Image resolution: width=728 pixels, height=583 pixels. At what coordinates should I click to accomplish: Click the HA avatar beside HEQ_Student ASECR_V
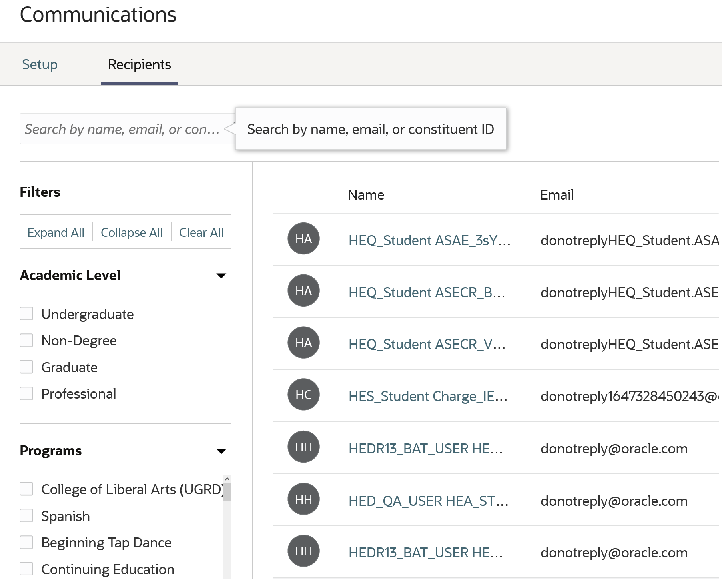[x=303, y=343]
